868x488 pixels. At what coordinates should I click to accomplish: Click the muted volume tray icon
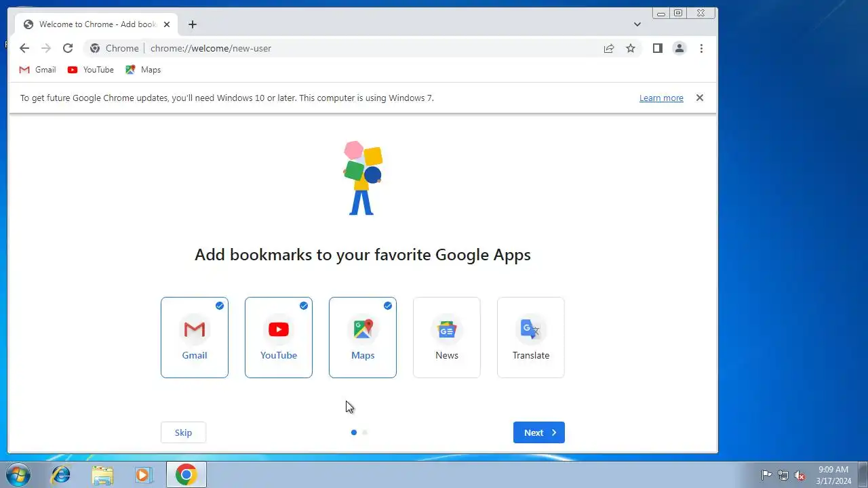click(x=800, y=475)
